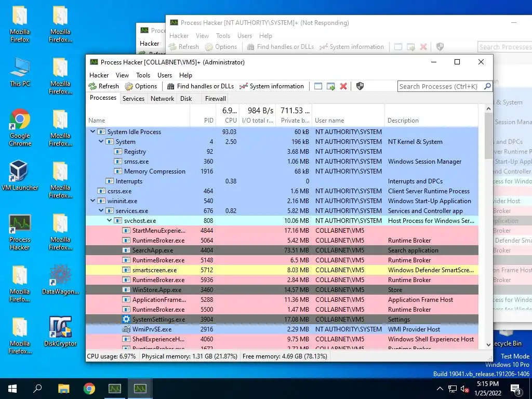The width and height of the screenshot is (532, 399).
Task: Select the Registry process row
Action: [x=282, y=152]
